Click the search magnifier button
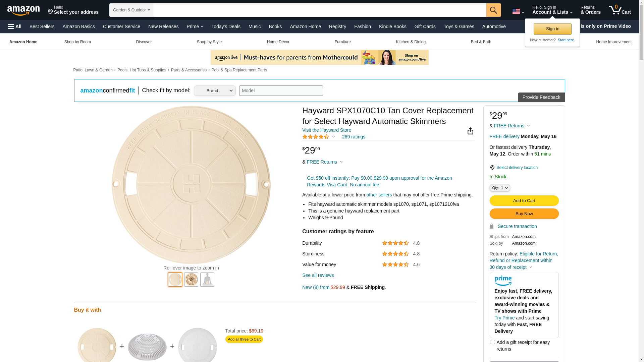Screen dimensions: 644x362 pos(493,10)
